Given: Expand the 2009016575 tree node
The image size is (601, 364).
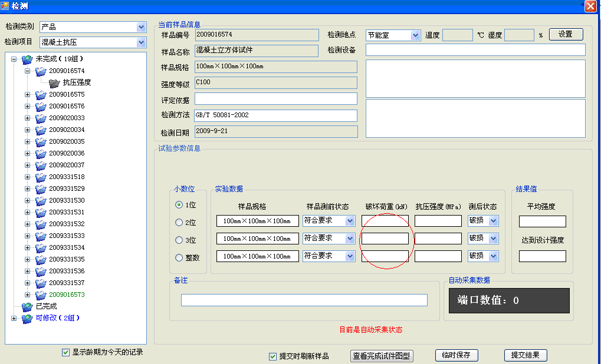Looking at the screenshot, I should (27, 94).
